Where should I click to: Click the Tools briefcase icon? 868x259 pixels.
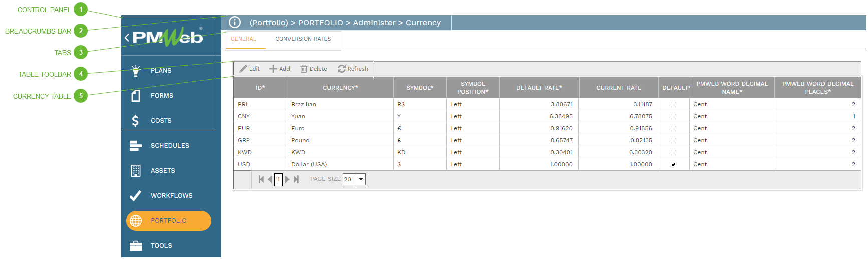(135, 246)
